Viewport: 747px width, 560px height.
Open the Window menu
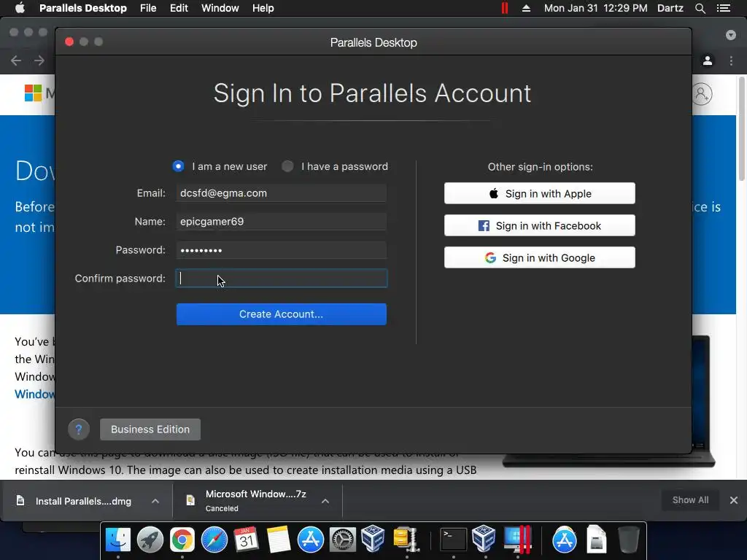pos(220,8)
